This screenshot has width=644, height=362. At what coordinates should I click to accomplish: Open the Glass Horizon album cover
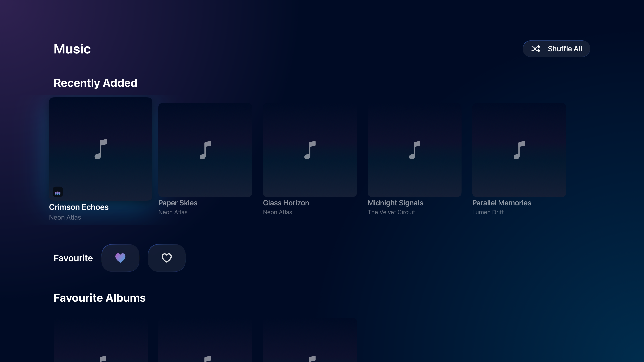pyautogui.click(x=310, y=150)
